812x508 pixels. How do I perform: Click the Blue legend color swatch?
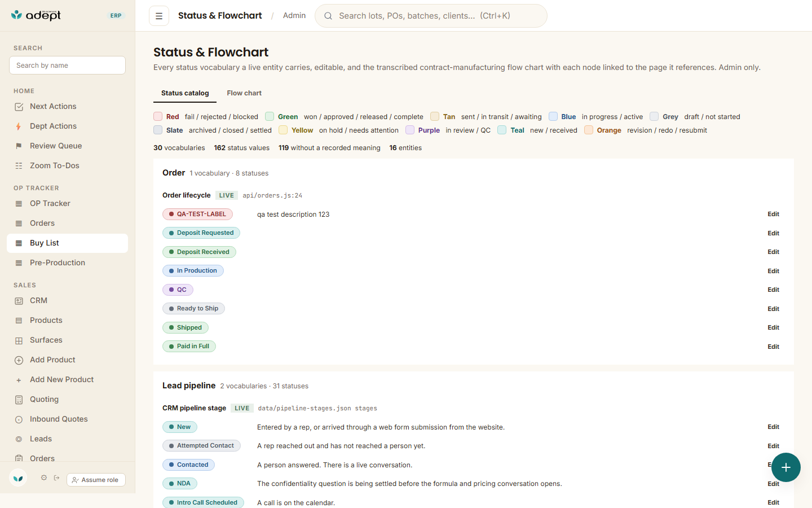[x=553, y=116]
